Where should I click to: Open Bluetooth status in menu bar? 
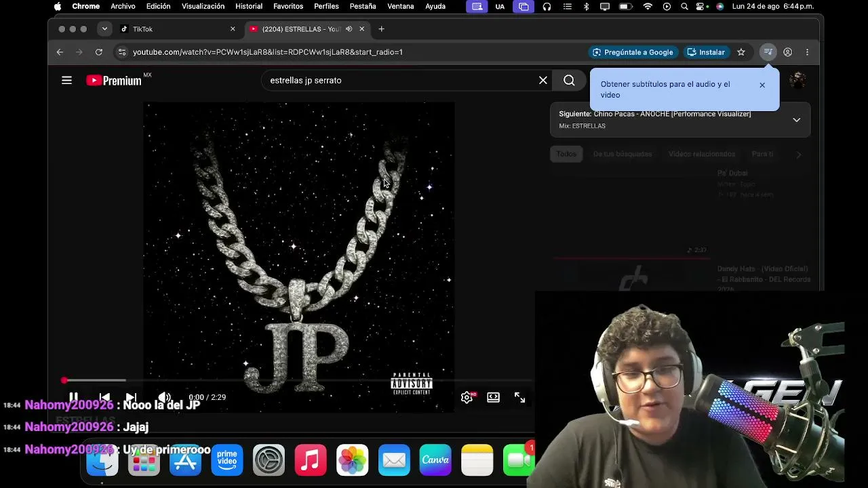(587, 7)
